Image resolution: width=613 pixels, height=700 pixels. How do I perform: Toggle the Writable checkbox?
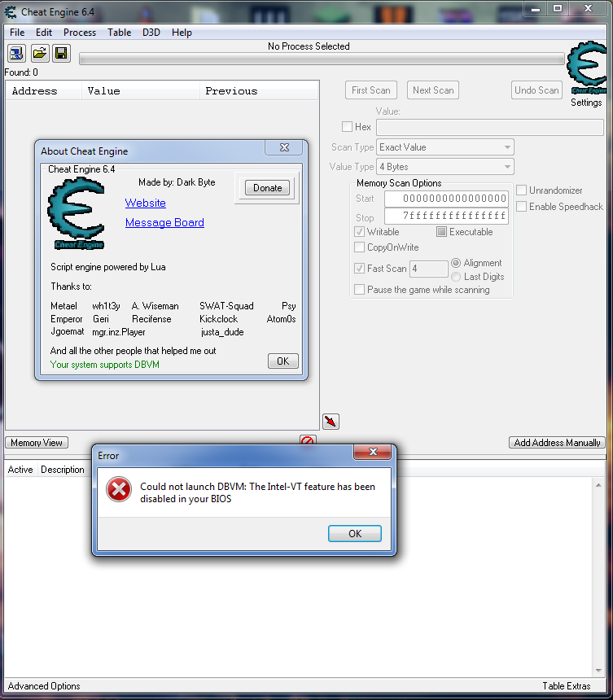click(x=359, y=232)
